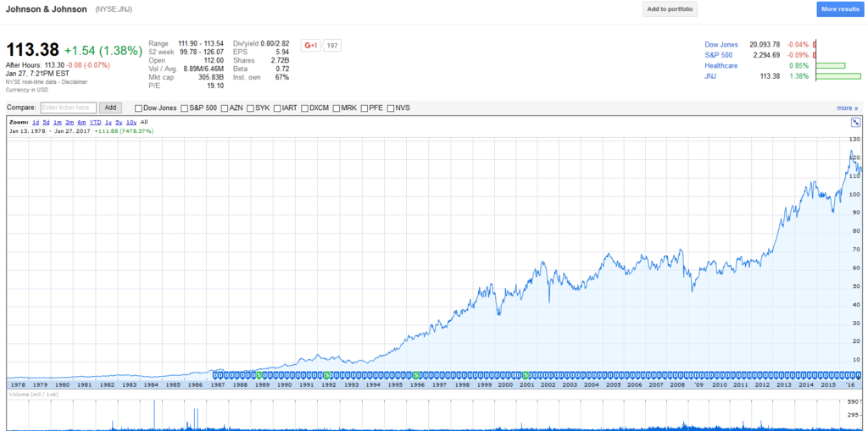Click the '+111.88 (7478.37%)' change text

pos(124,131)
